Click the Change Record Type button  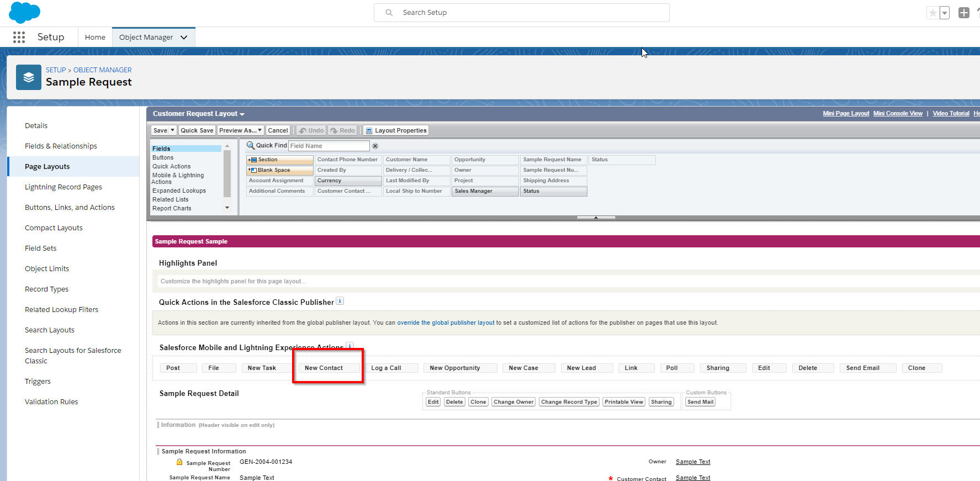pos(569,402)
